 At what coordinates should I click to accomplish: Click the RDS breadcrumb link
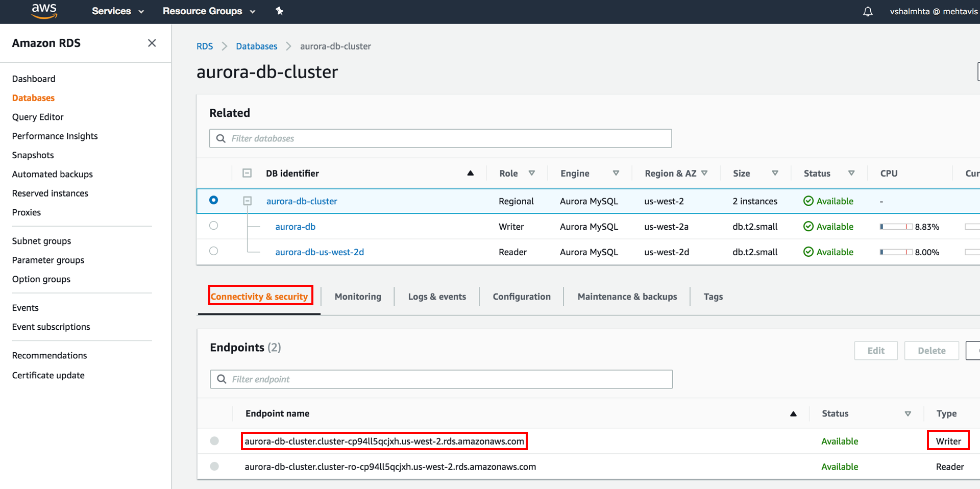pos(205,46)
